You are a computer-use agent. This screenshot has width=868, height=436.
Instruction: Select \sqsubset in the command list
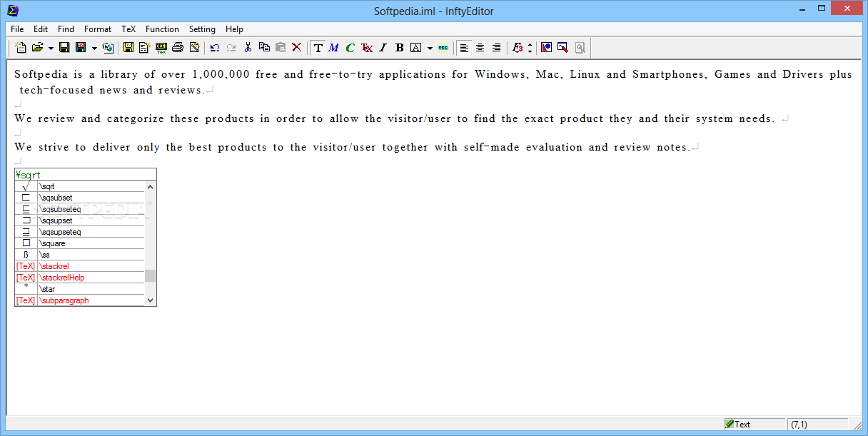click(x=80, y=198)
